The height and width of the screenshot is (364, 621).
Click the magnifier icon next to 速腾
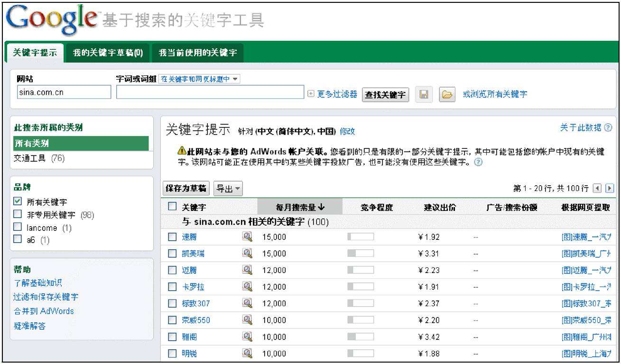tap(247, 237)
